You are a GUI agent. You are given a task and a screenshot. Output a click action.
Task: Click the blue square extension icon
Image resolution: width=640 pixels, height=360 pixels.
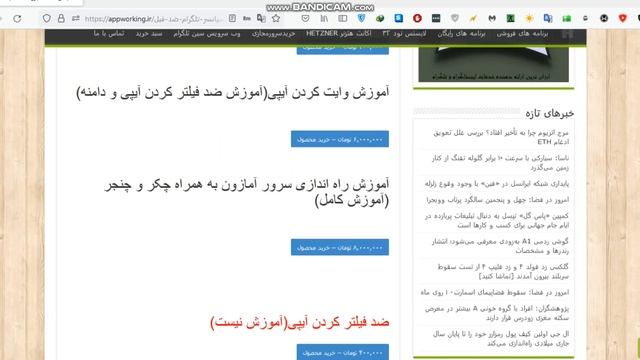pos(399,18)
